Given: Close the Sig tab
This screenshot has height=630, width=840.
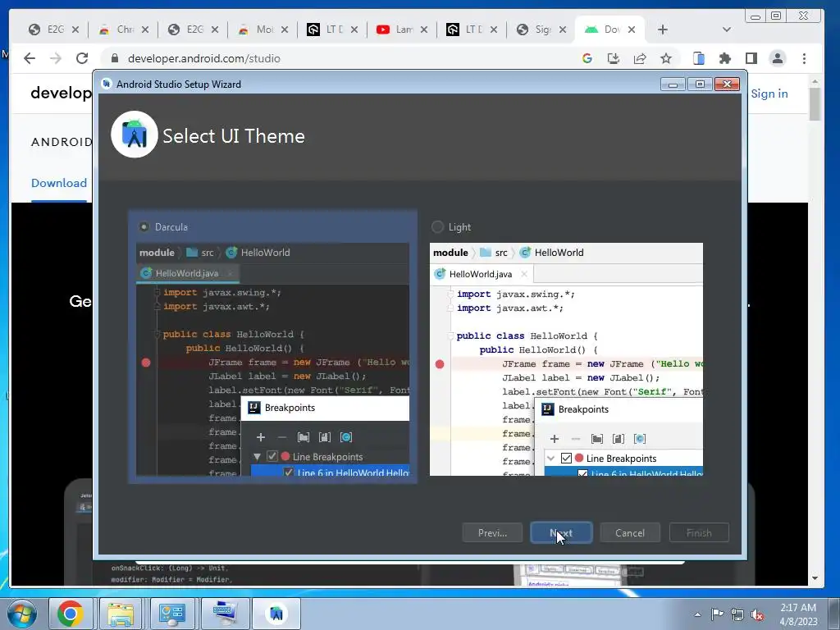Looking at the screenshot, I should pyautogui.click(x=563, y=30).
